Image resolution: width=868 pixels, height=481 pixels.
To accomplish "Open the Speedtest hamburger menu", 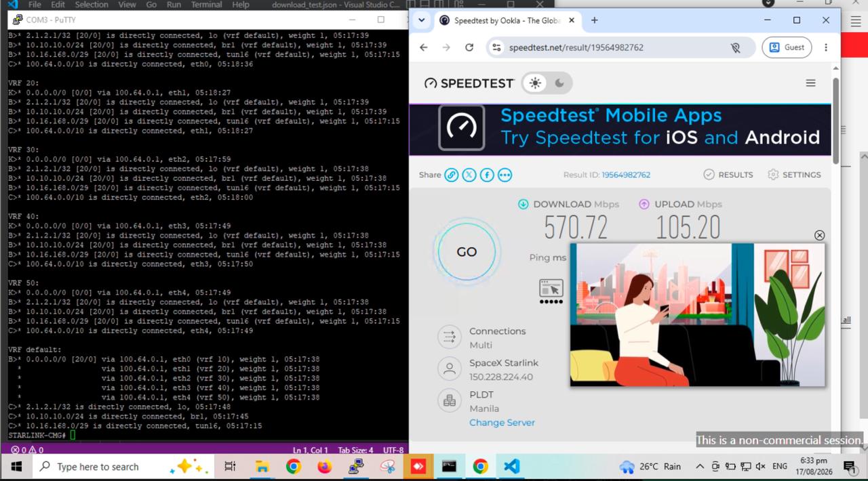I will pyautogui.click(x=810, y=83).
